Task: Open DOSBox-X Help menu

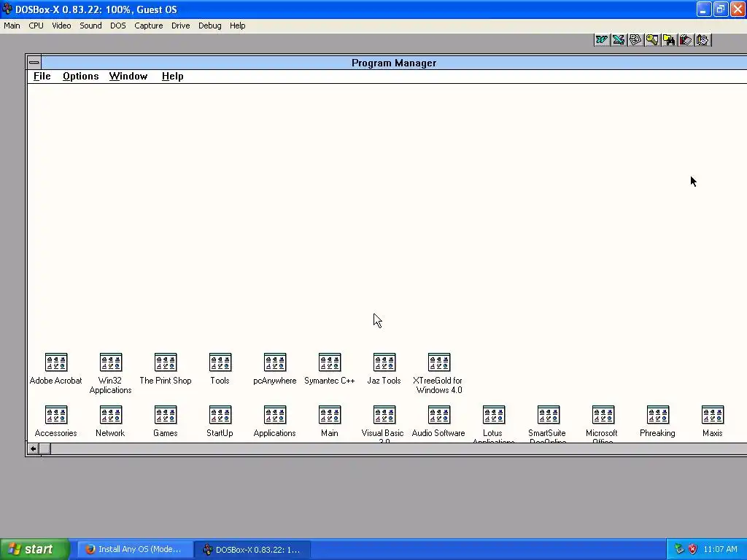Action: pyautogui.click(x=237, y=26)
